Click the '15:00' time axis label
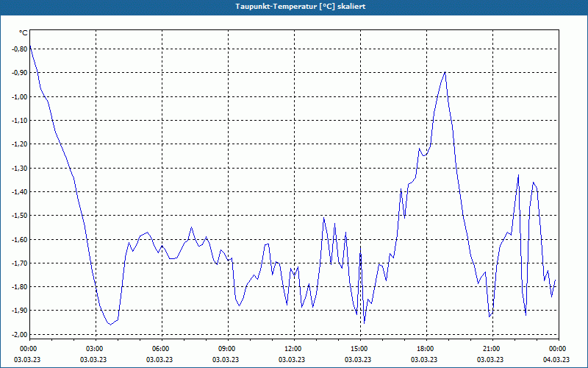 point(360,348)
